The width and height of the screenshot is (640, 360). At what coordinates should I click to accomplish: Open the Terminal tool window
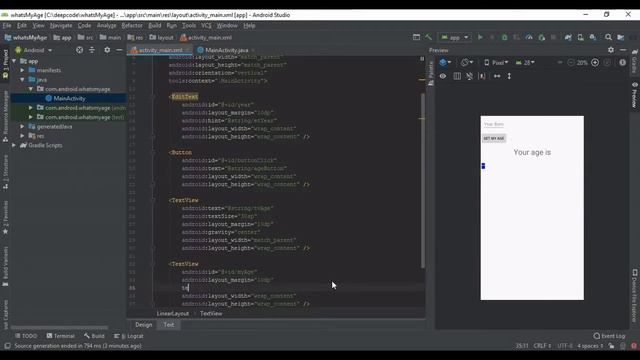tap(60, 336)
